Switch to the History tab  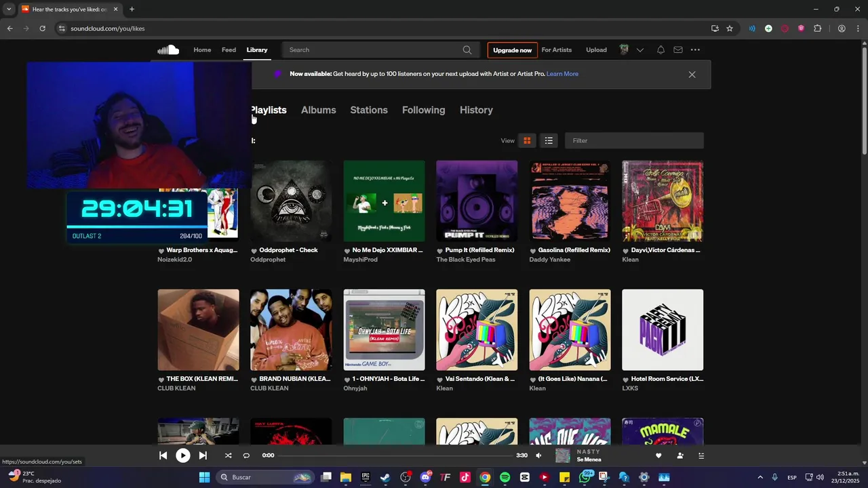click(476, 110)
